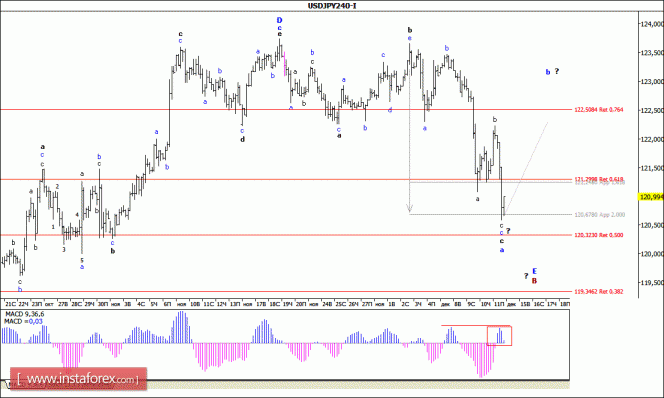
Task: Click the yellow 120,994 current price tag
Action: coord(651,197)
